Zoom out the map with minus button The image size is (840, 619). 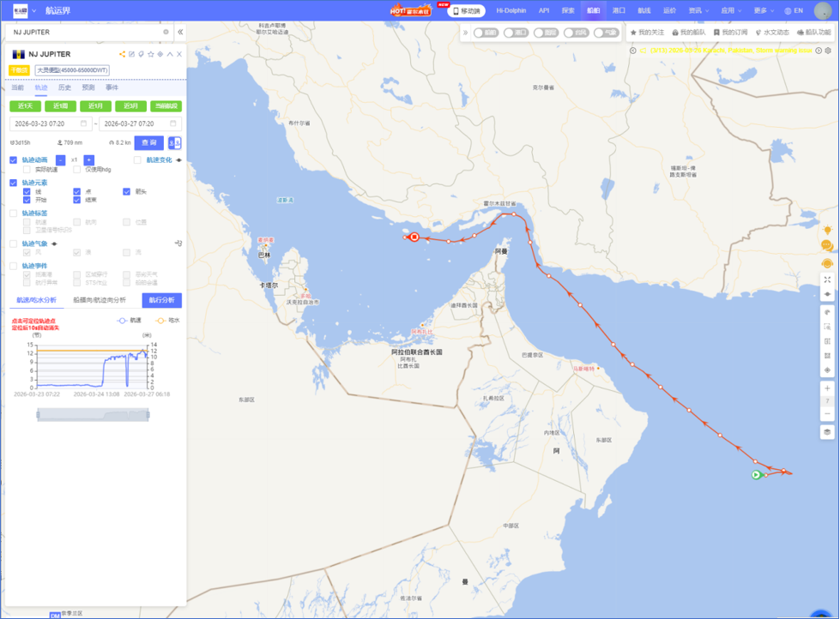coord(827,414)
